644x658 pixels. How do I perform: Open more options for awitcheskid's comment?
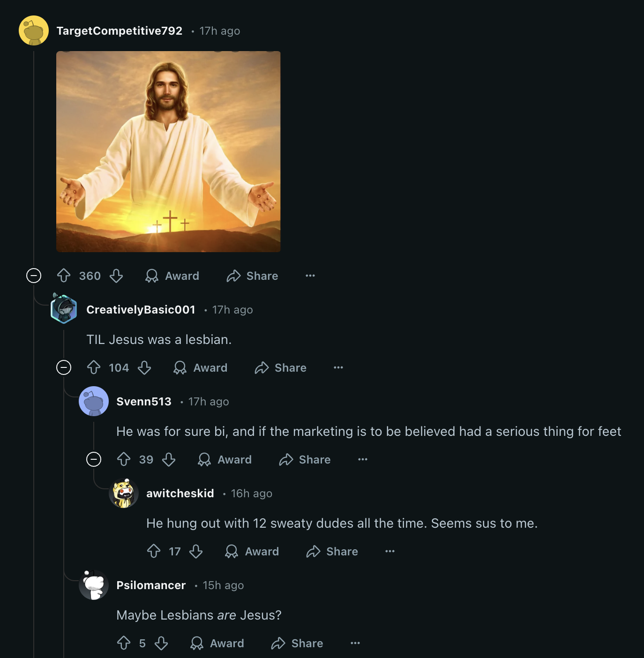click(390, 551)
